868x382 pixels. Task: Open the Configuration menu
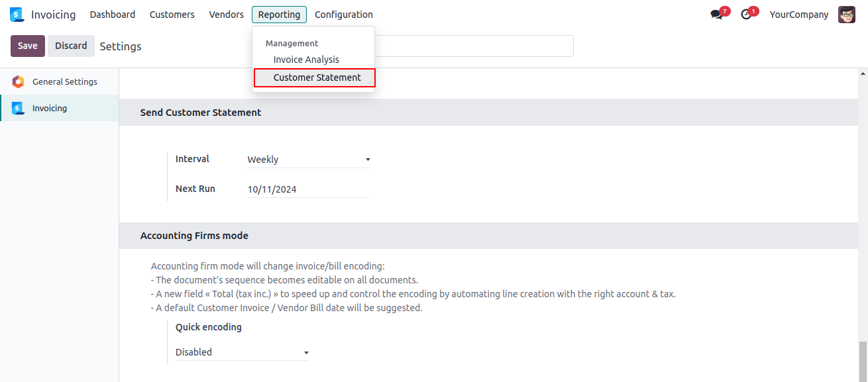click(344, 15)
